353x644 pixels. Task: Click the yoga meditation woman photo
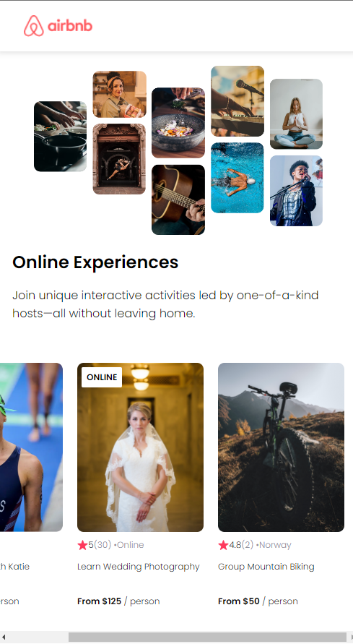[296, 113]
